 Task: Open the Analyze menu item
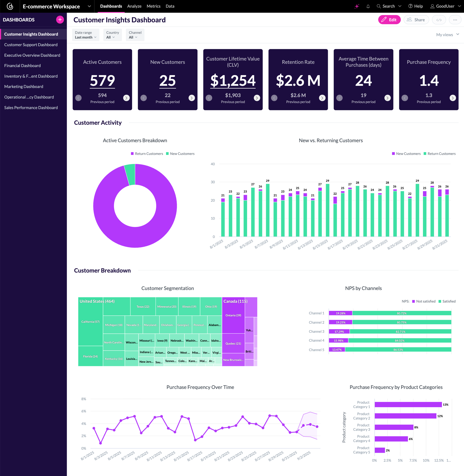click(x=134, y=6)
